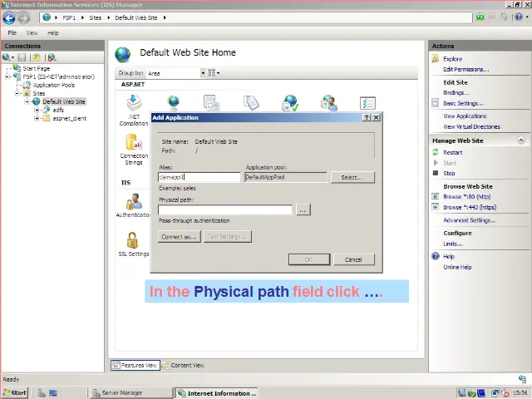The image size is (532, 399).
Task: Click the Stop square icon
Action: pos(436,173)
